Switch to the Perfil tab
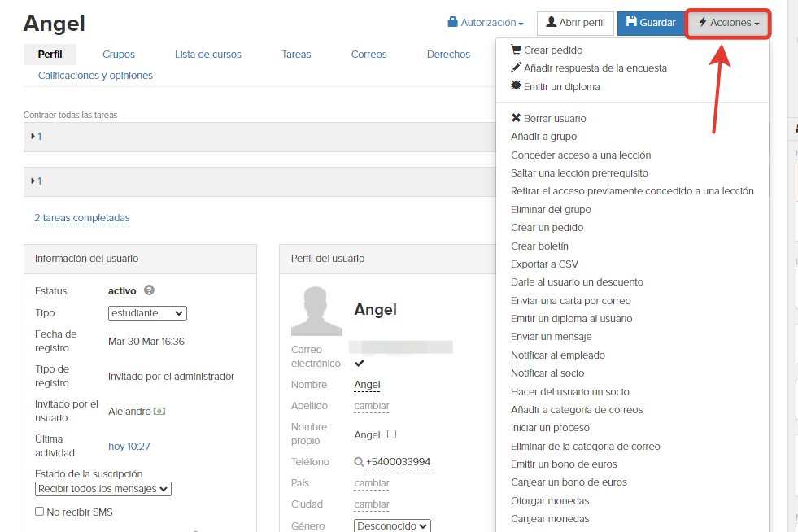The height and width of the screenshot is (532, 798). tap(50, 54)
